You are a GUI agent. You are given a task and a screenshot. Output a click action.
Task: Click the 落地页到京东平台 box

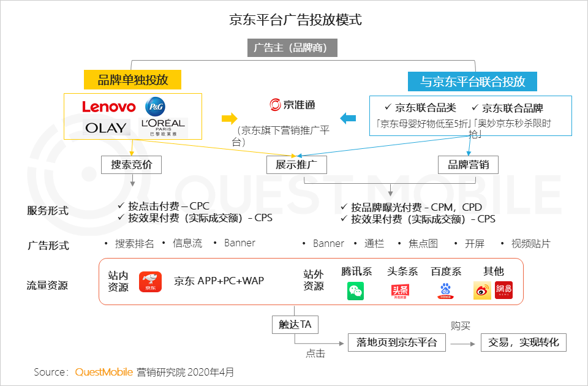(397, 342)
